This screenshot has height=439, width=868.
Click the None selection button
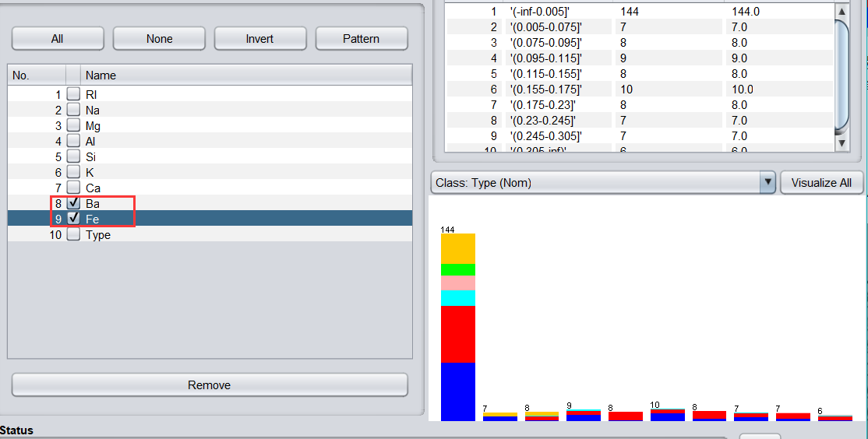coord(160,39)
